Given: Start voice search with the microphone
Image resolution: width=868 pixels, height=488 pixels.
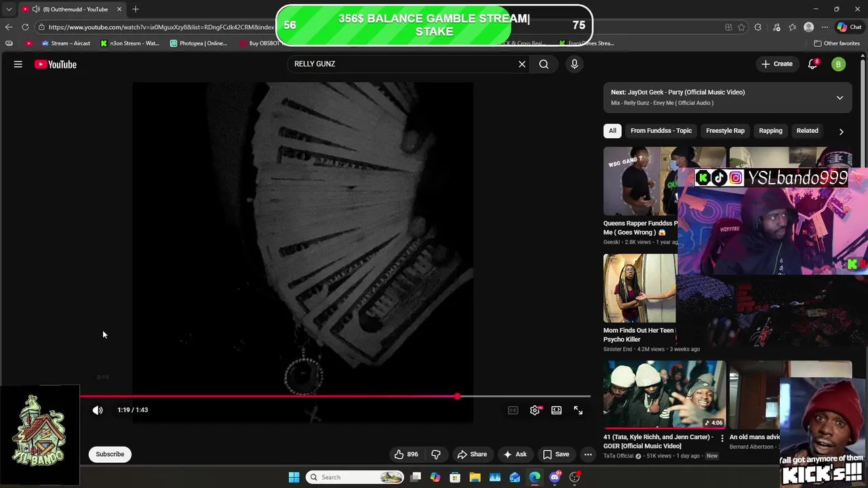Looking at the screenshot, I should 574,64.
